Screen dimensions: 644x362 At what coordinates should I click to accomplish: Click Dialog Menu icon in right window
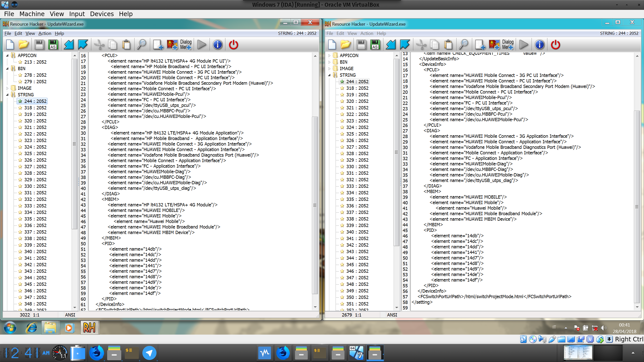pyautogui.click(x=508, y=45)
